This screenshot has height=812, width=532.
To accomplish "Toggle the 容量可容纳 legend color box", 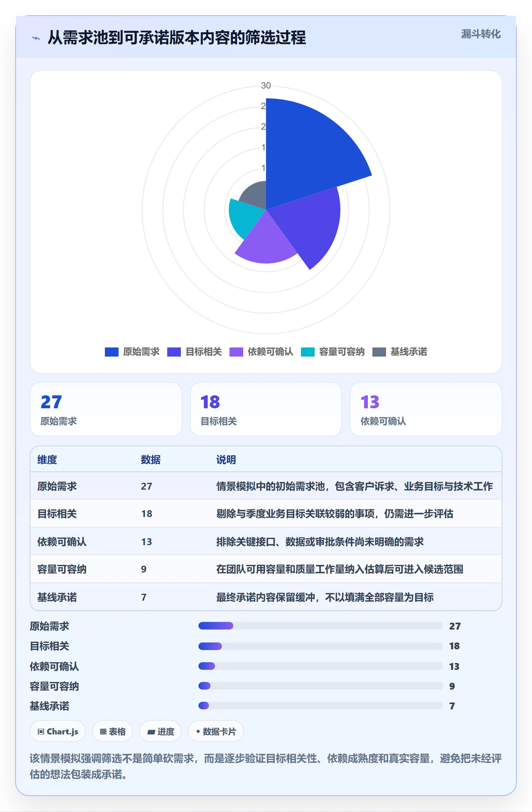I will [x=308, y=352].
